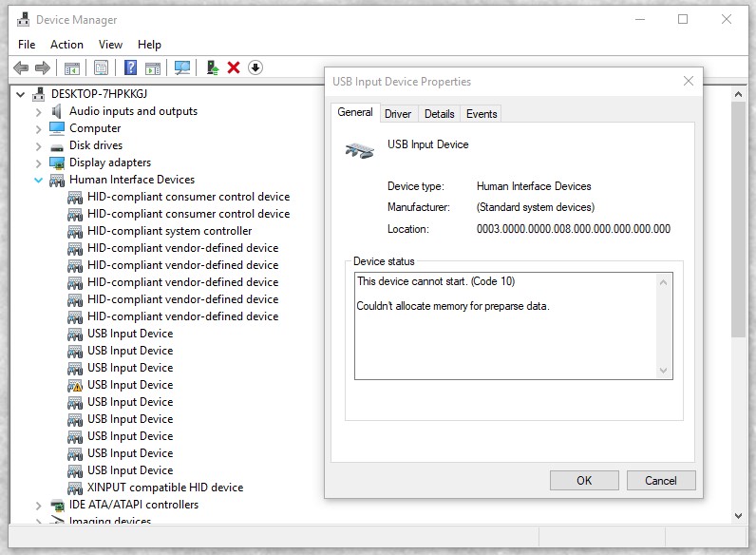Select the General tab
756x555 pixels.
[355, 112]
